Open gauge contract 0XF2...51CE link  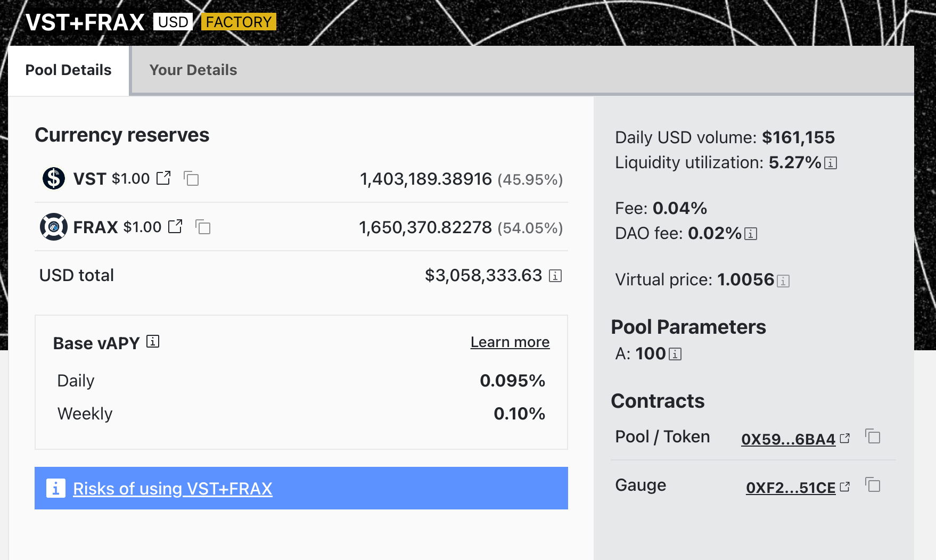790,488
